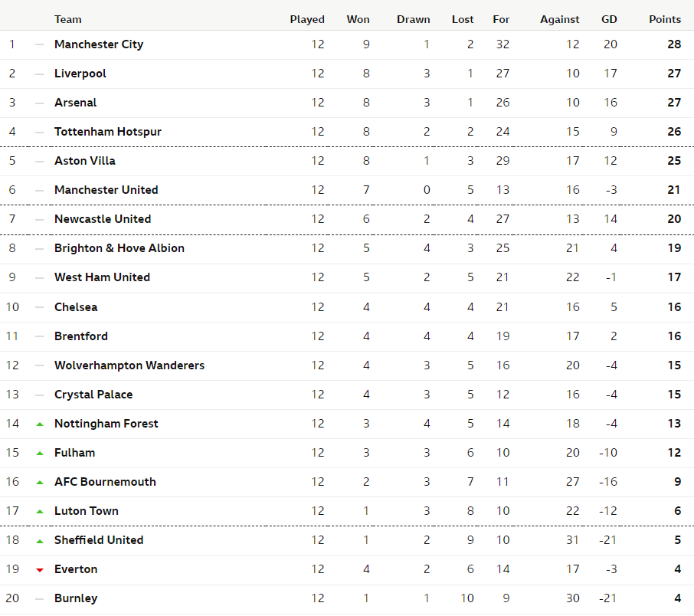The width and height of the screenshot is (694, 616).
Task: Open Brighton & Hove Albion team link
Action: pyautogui.click(x=119, y=248)
